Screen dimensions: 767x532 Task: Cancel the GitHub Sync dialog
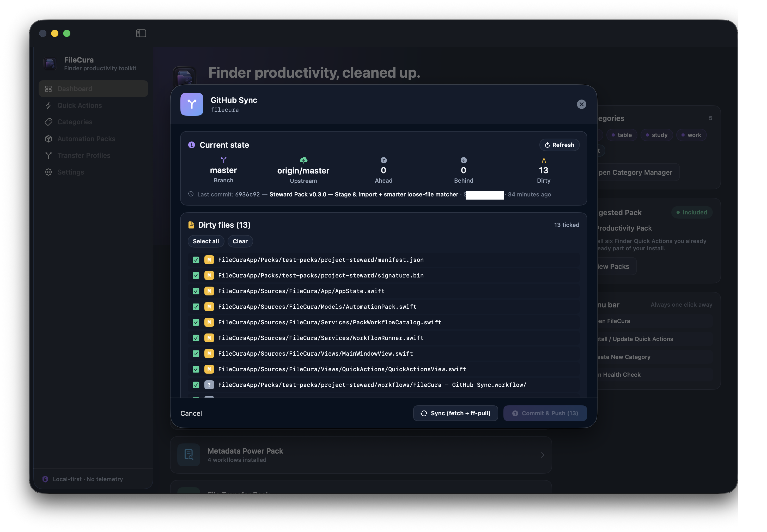point(191,413)
